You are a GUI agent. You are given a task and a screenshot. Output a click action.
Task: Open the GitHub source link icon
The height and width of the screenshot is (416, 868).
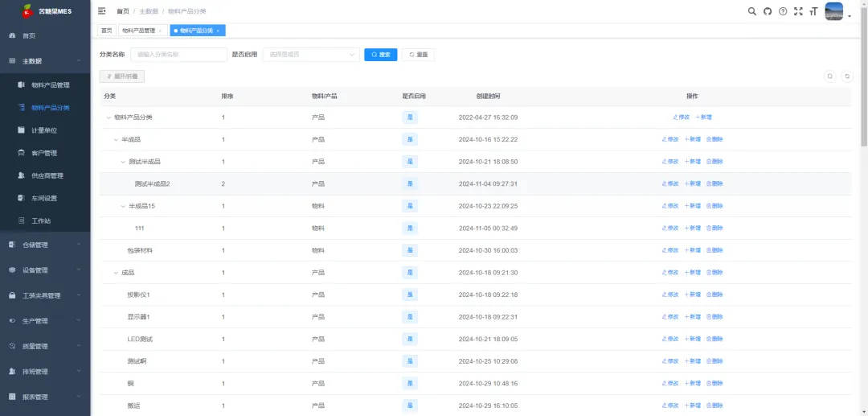768,11
